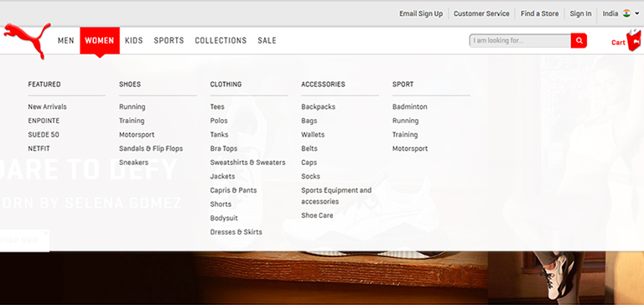Open the COLLECTIONS menu
The height and width of the screenshot is (305, 644).
(x=221, y=41)
